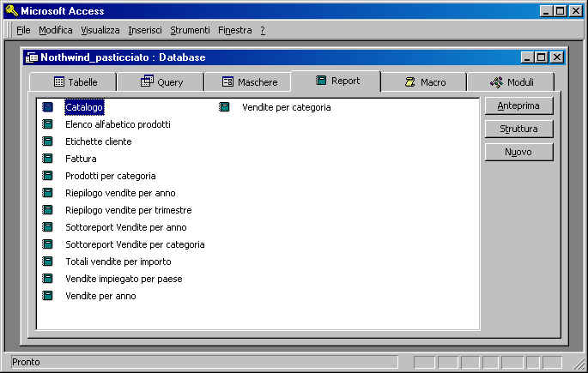Image resolution: width=588 pixels, height=373 pixels.
Task: Click the Nuovo button
Action: (x=518, y=152)
